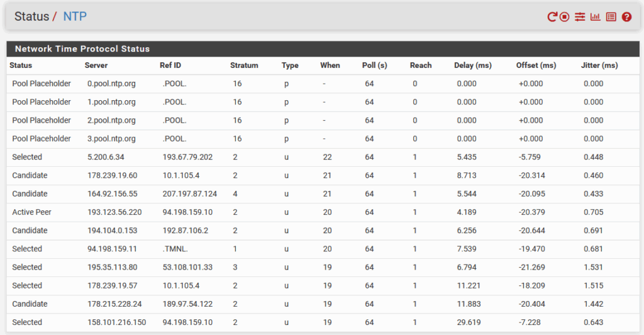Restart the NTP service icon

(x=552, y=17)
